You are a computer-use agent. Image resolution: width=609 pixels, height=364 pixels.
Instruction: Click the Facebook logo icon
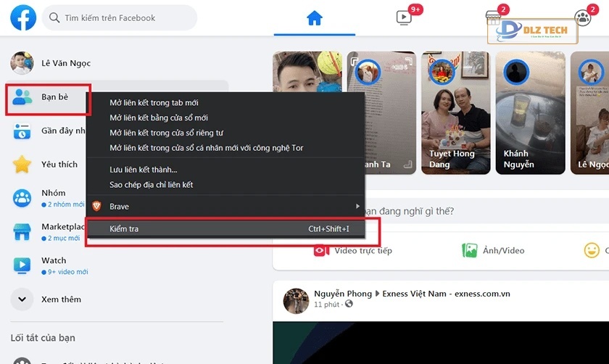[x=22, y=18]
